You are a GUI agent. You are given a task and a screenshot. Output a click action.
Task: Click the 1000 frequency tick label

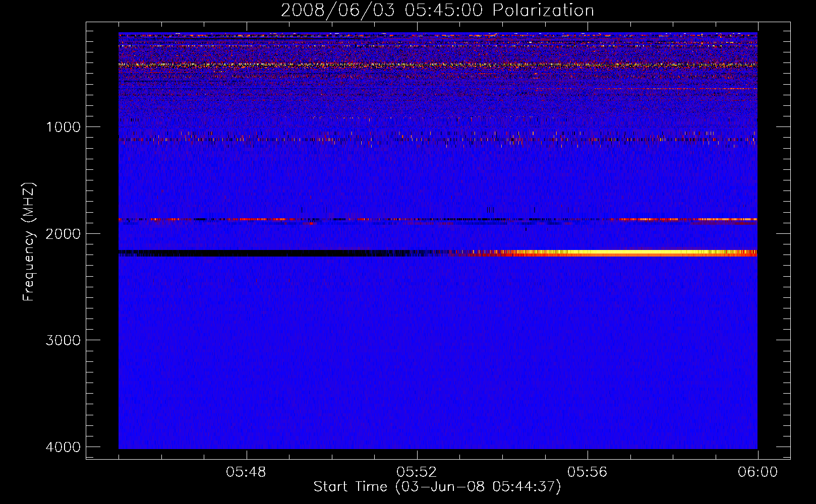[64, 127]
